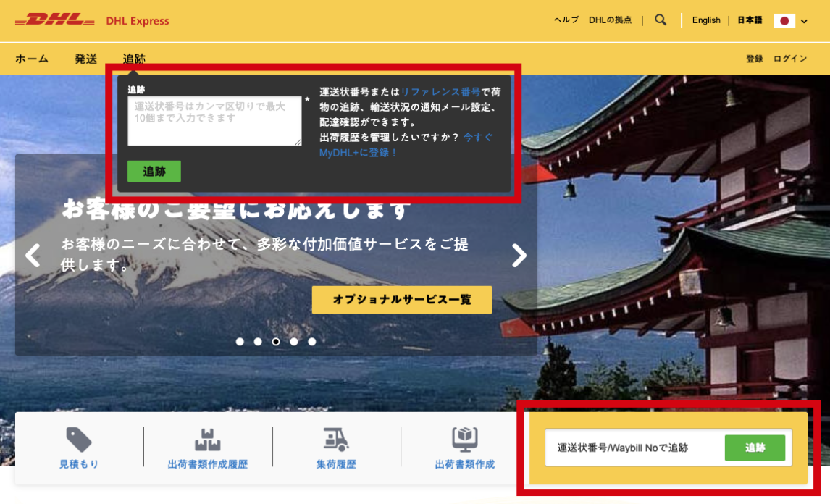Select the third carousel dot
This screenshot has height=504, width=830.
click(276, 342)
